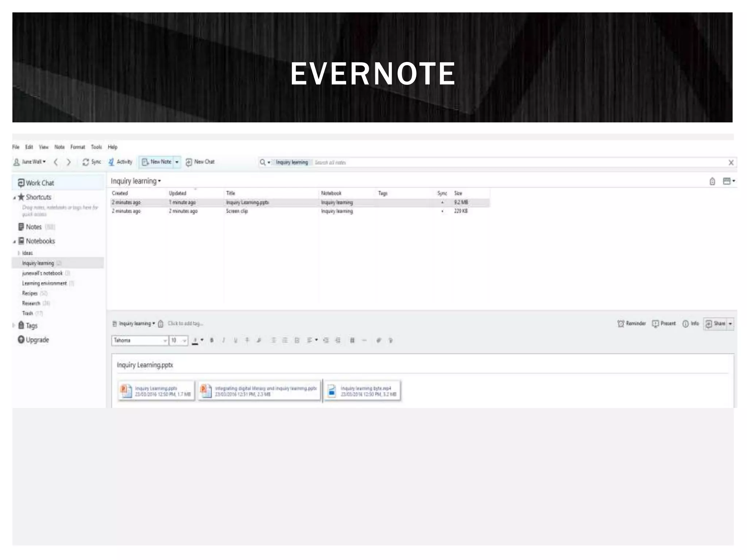Open Work Chat in the sidebar

[x=58, y=183]
